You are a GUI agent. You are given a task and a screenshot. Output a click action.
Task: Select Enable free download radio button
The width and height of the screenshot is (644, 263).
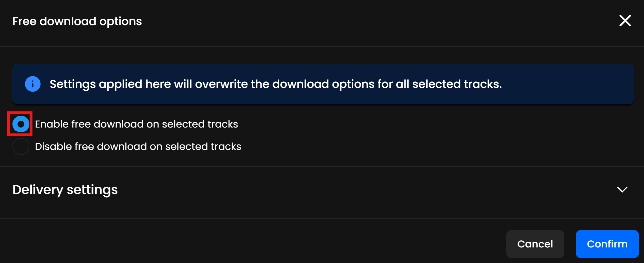coord(21,124)
